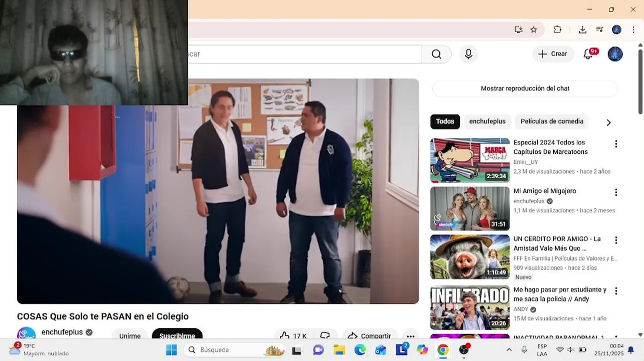Click title Especial 2024 Todos los Capítulos
This screenshot has width=644, height=361.
point(550,147)
